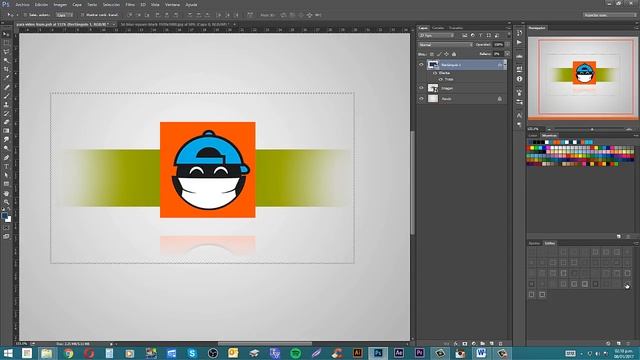Viewport: 640px width, 360px height.
Task: Open the Auto-select Capa dropdown
Action: pyautogui.click(x=64, y=15)
